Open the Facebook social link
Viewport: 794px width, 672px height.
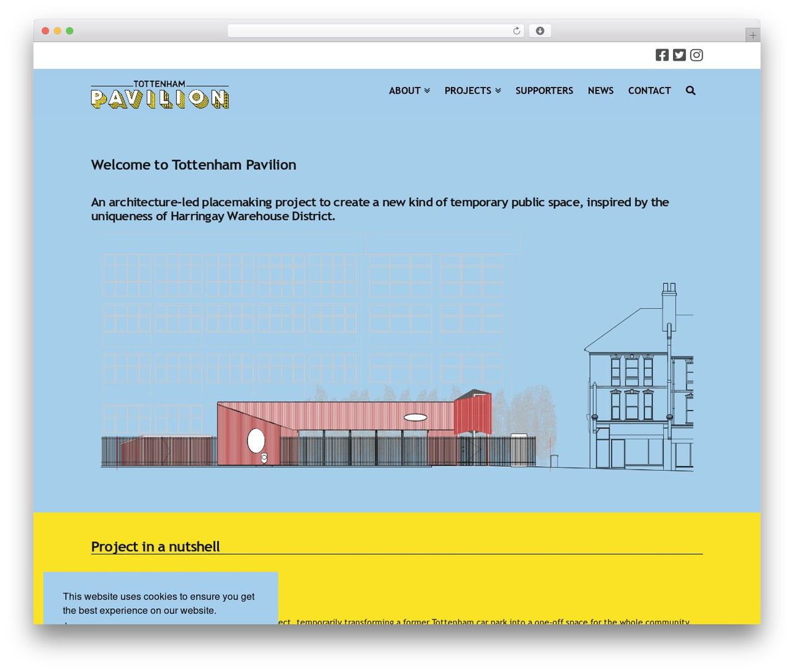tap(662, 55)
